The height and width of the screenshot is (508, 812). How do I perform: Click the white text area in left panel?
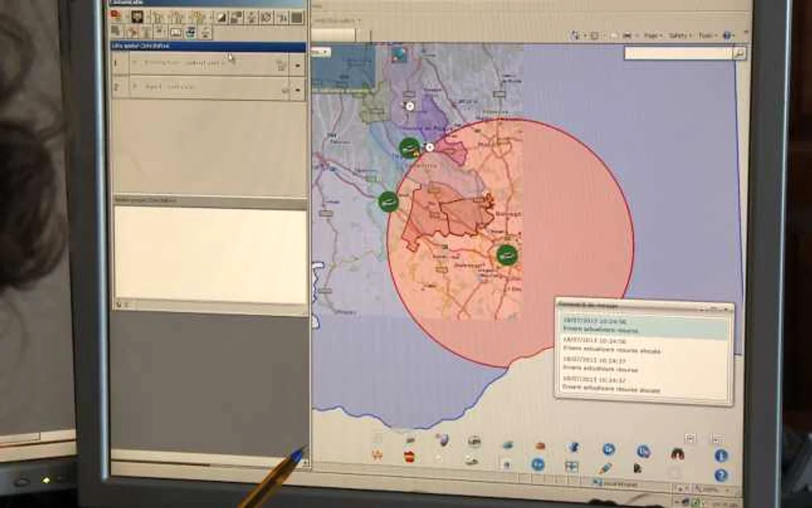(210, 255)
